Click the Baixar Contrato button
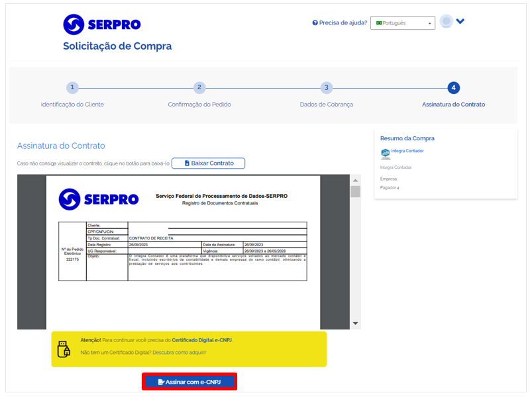This screenshot has width=532, height=399. [x=208, y=163]
